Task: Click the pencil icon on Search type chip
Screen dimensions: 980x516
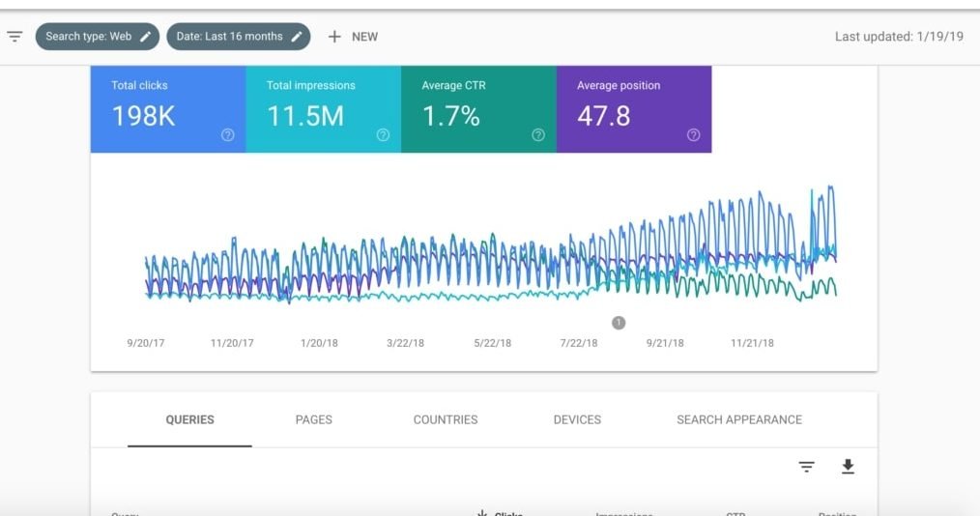Action: pyautogui.click(x=146, y=36)
